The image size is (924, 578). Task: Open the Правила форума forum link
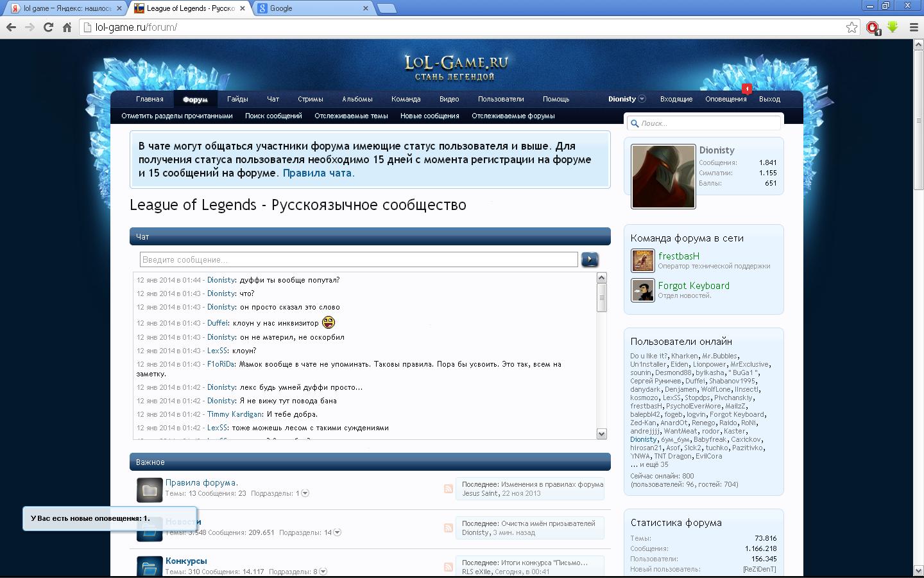[x=201, y=482]
